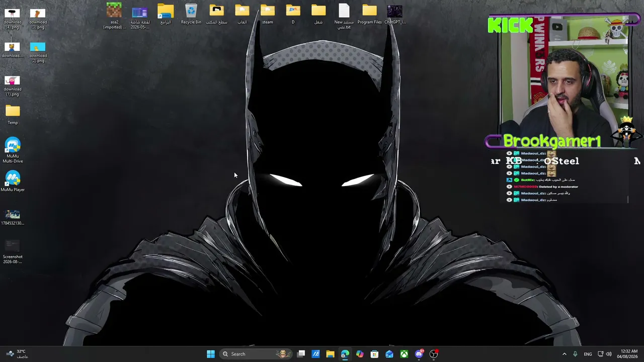Open the Windows Start menu

pyautogui.click(x=211, y=354)
